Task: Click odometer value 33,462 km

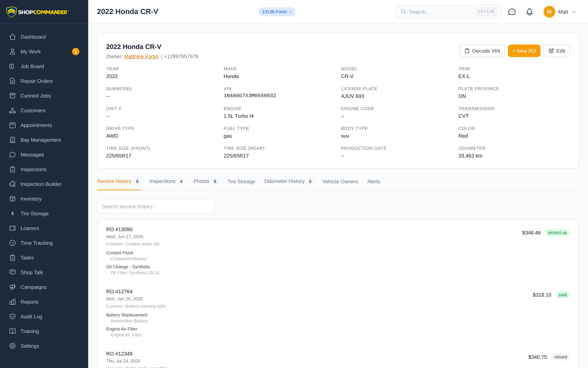Action: [x=470, y=156]
